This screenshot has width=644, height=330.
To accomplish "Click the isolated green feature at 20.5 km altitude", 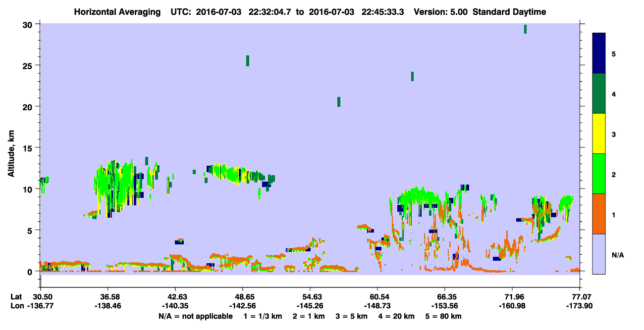I will (339, 101).
